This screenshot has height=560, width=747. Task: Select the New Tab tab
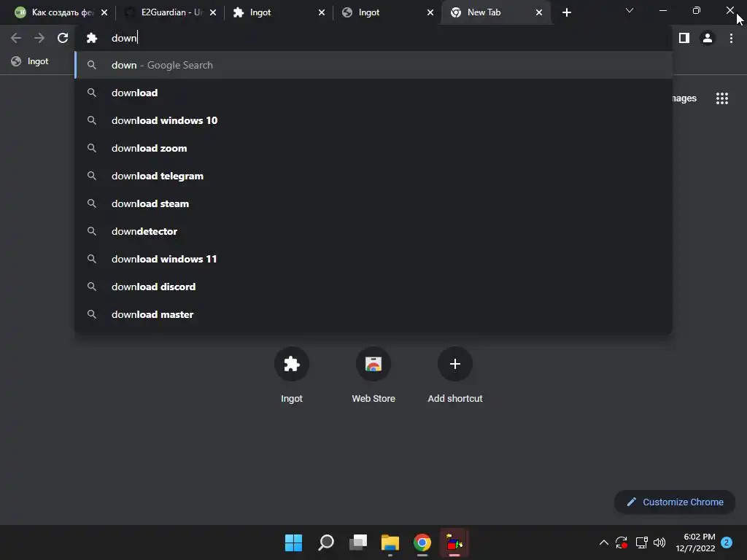(x=496, y=12)
